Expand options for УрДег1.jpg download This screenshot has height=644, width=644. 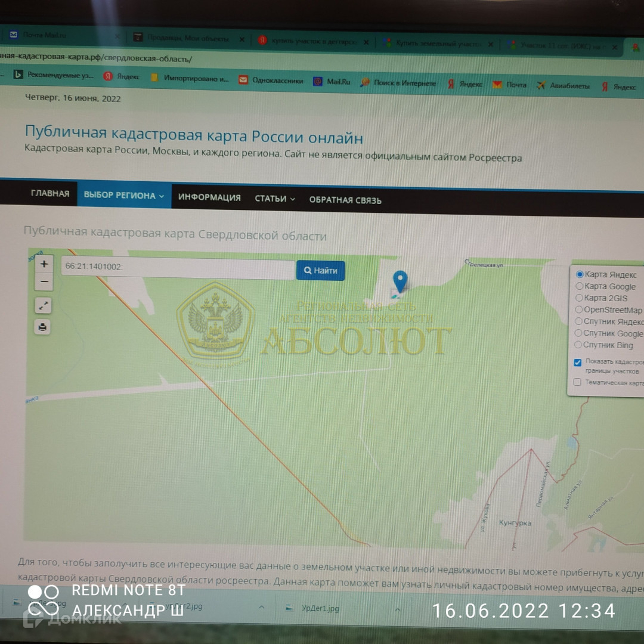click(397, 610)
